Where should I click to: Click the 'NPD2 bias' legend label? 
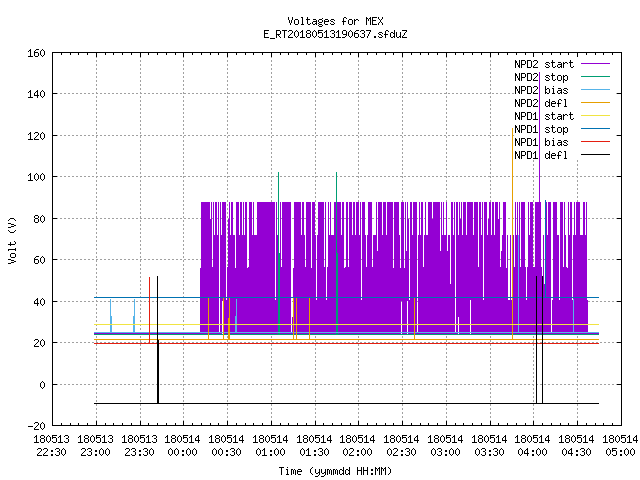pos(541,90)
